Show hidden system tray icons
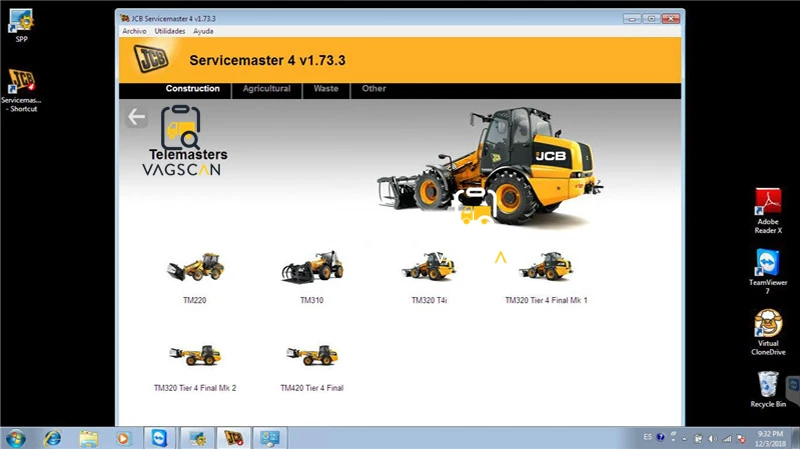The height and width of the screenshot is (449, 800). [684, 439]
